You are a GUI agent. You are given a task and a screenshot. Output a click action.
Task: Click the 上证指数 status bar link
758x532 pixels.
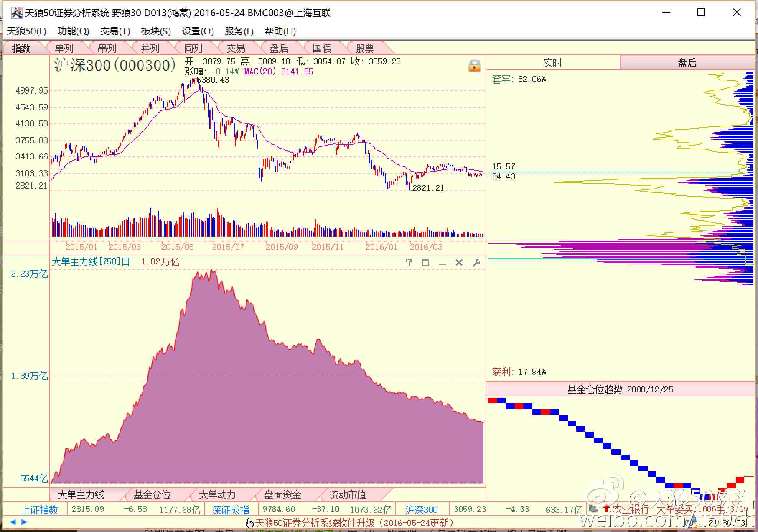40,509
